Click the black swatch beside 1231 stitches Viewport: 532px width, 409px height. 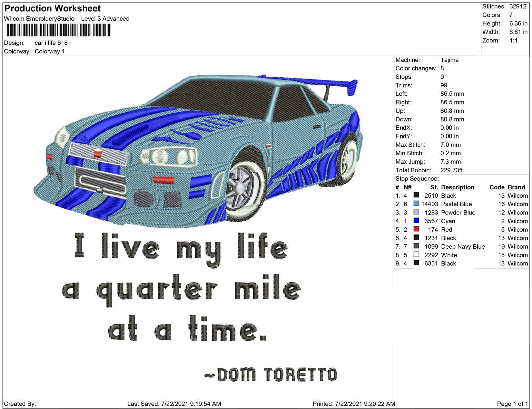[x=416, y=238]
